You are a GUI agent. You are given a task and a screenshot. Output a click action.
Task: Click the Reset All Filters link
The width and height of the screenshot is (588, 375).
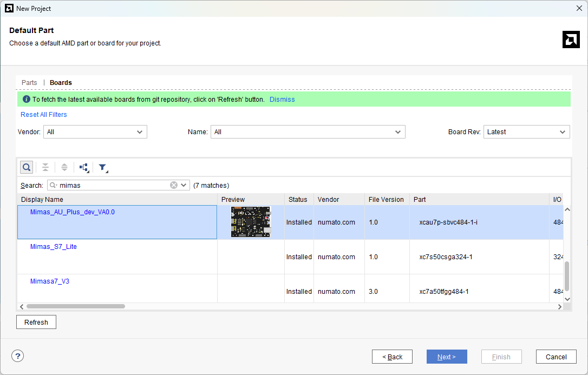[44, 115]
